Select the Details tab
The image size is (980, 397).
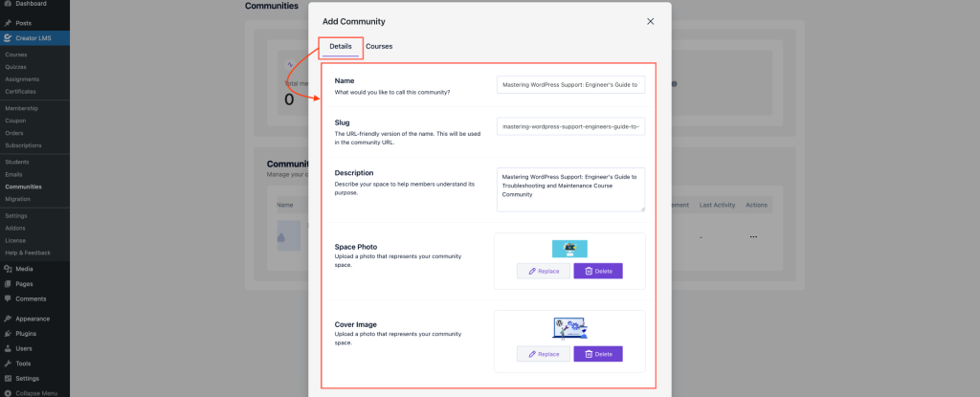point(341,47)
